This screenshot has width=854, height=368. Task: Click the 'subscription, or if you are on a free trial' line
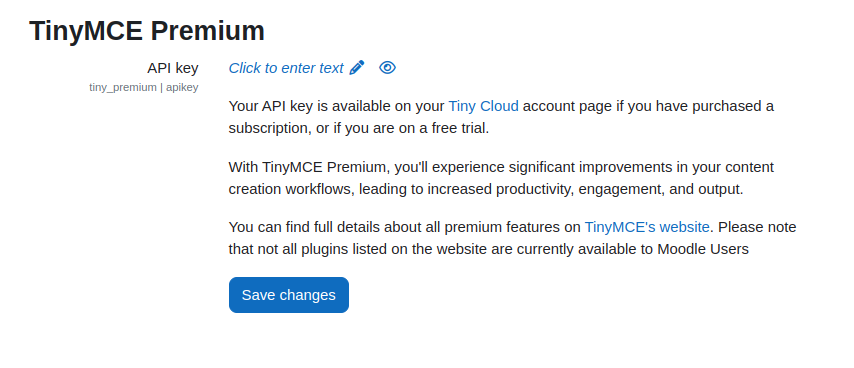(x=359, y=128)
